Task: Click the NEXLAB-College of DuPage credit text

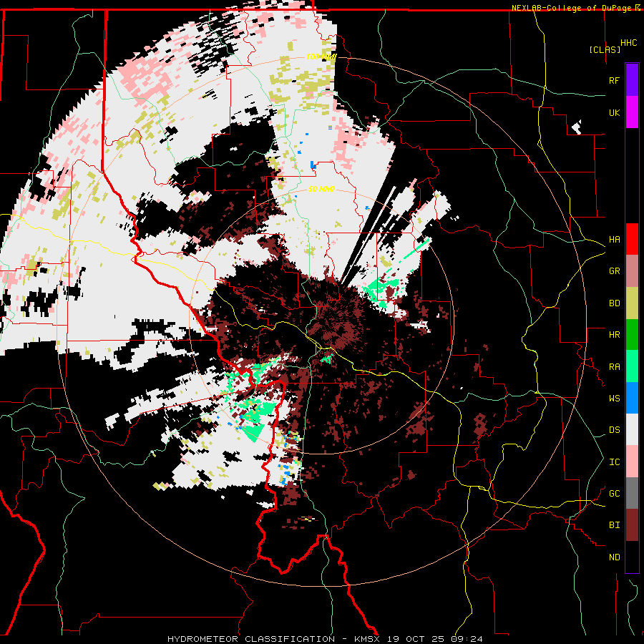Action: (572, 8)
